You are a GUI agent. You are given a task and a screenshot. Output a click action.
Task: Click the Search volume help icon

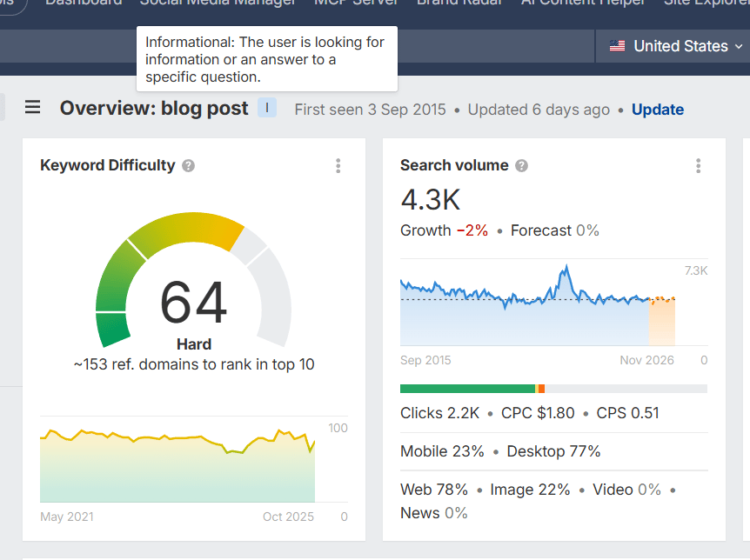tap(521, 166)
